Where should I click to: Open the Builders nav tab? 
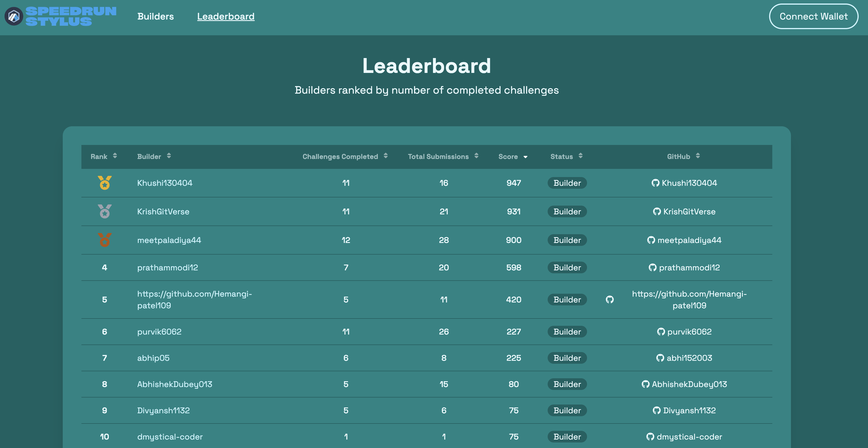tap(155, 16)
